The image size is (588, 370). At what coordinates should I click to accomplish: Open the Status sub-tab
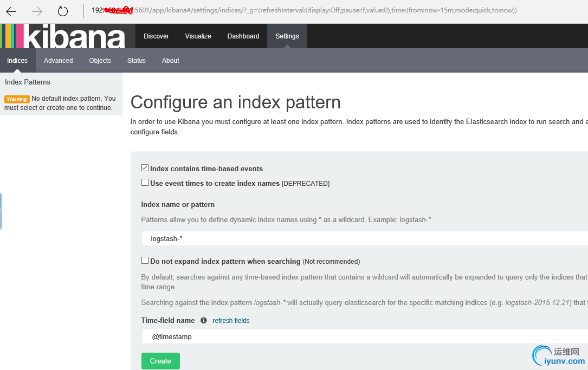[137, 60]
